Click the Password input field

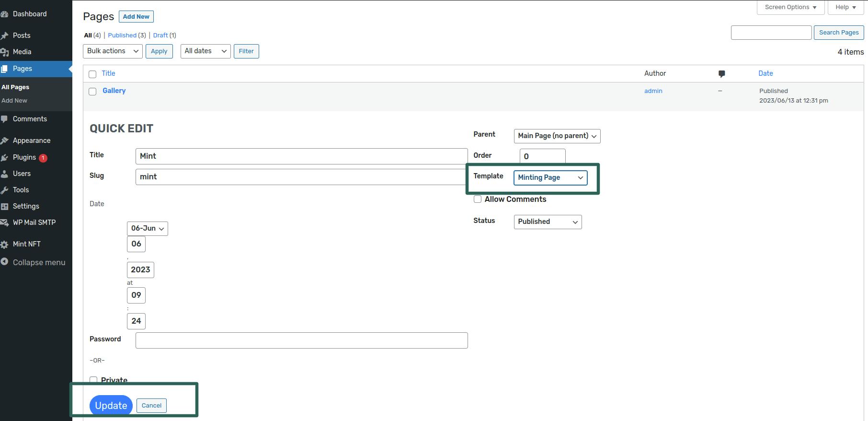301,340
